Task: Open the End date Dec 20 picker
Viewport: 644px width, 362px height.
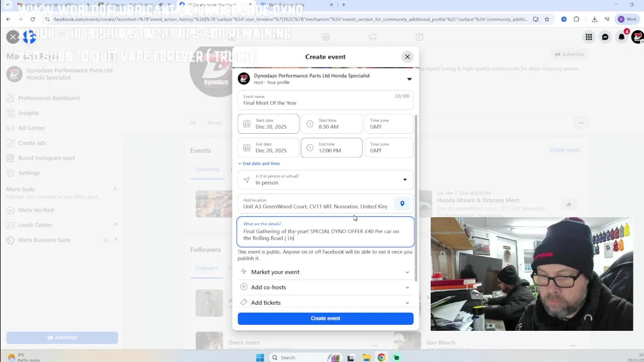Action: [268, 148]
